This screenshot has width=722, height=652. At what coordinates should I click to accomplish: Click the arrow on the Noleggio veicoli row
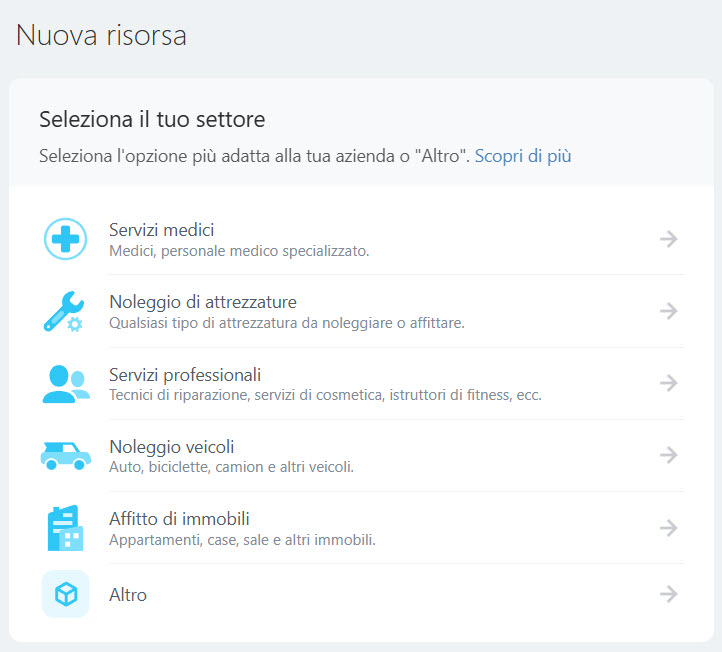click(669, 455)
